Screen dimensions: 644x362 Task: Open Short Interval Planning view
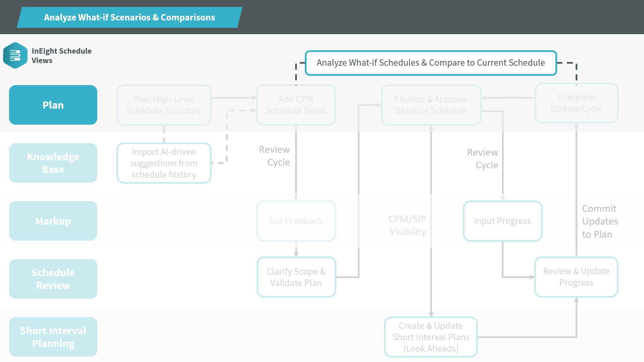pyautogui.click(x=53, y=337)
